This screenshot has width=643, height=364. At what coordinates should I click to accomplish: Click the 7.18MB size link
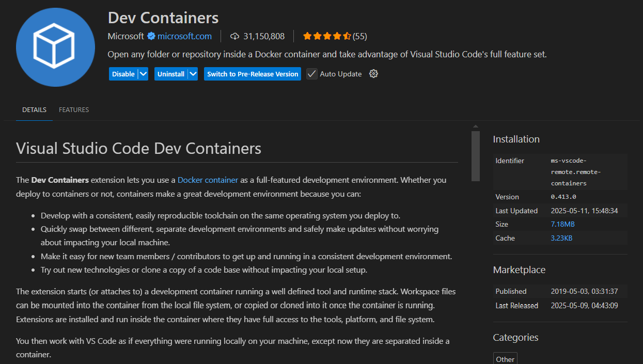pos(563,224)
